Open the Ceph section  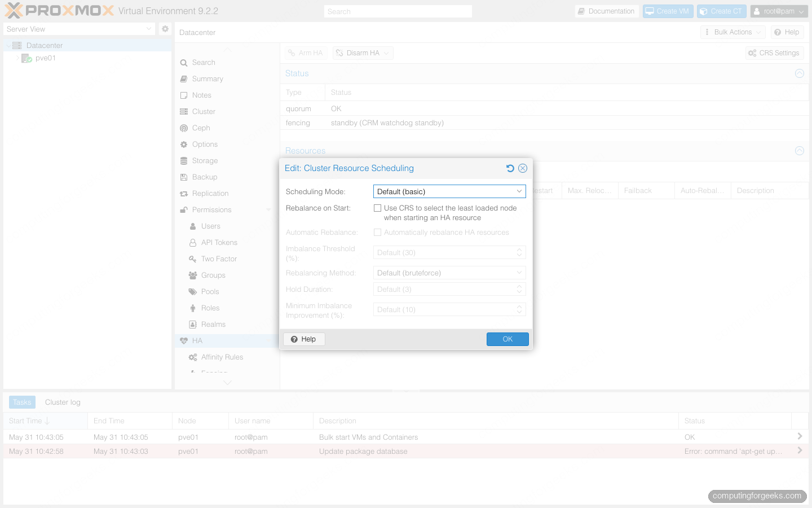[201, 128]
